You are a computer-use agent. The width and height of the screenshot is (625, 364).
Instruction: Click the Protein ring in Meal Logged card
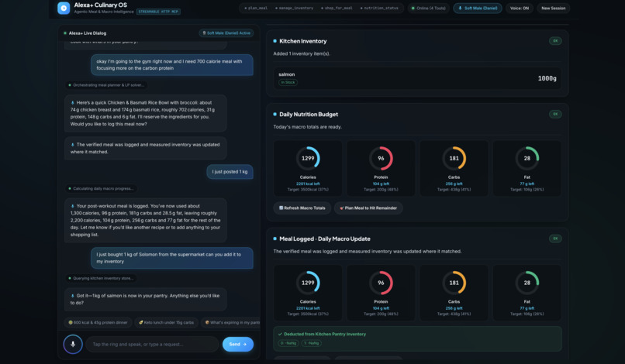tap(381, 283)
